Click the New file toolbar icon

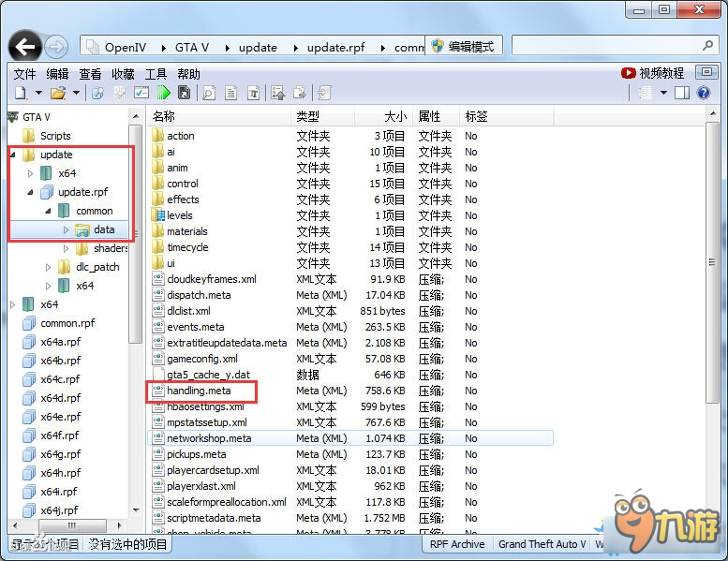[21, 94]
